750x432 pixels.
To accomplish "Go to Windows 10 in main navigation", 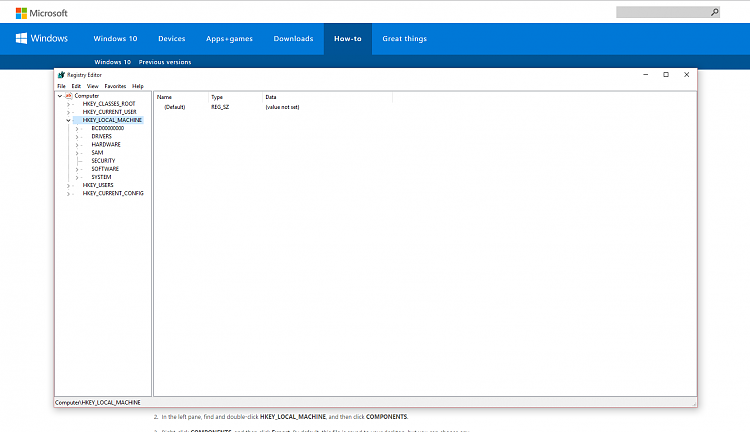I will click(x=115, y=39).
